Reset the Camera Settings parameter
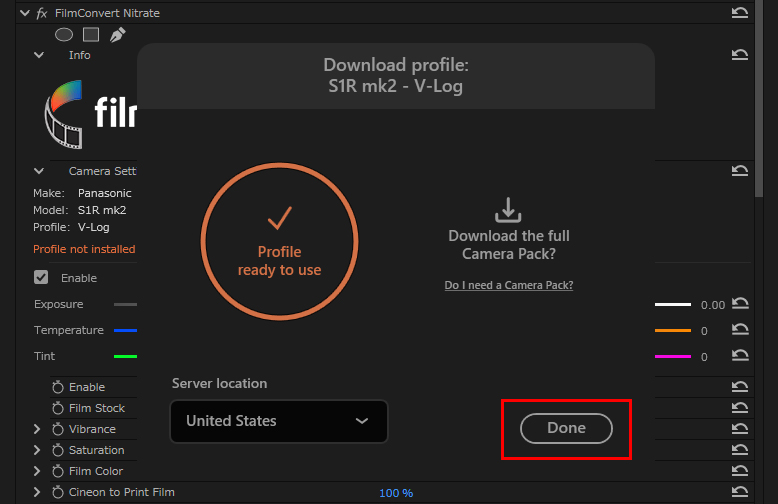This screenshot has height=504, width=778. point(739,171)
